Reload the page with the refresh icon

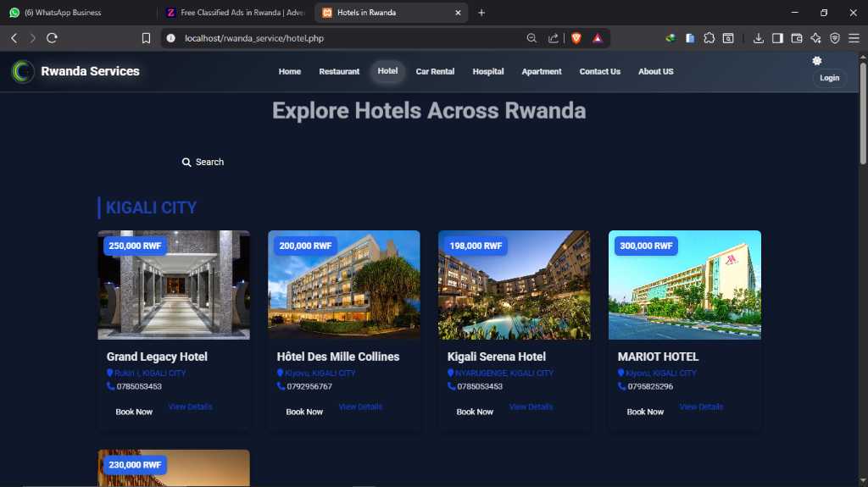52,38
